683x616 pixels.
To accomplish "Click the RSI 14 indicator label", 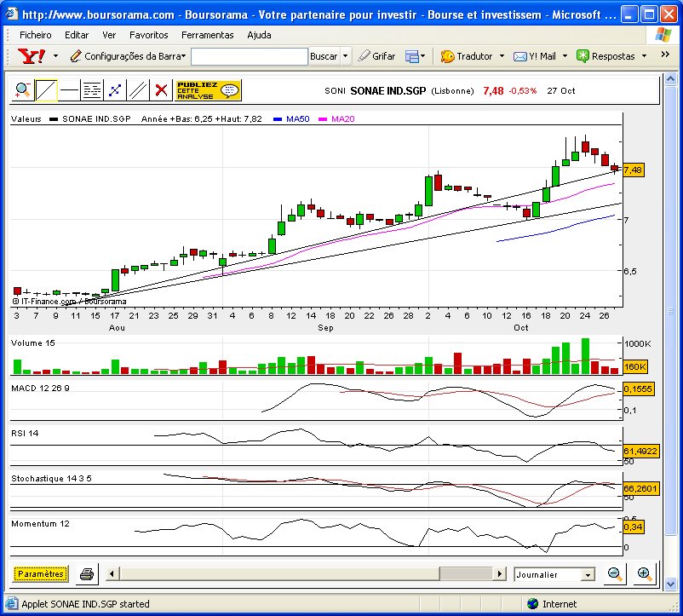I will point(25,434).
